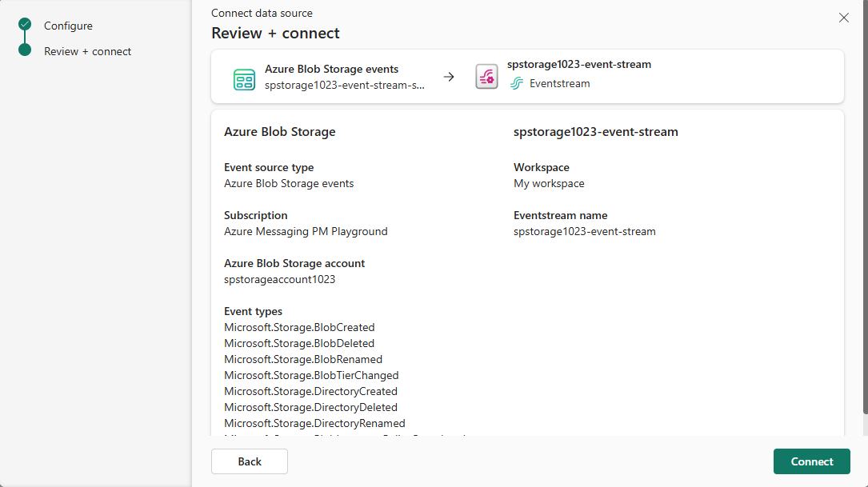The image size is (868, 487).
Task: Click 'Microsoft.Storage.BlobCreated' event type
Action: (x=299, y=327)
